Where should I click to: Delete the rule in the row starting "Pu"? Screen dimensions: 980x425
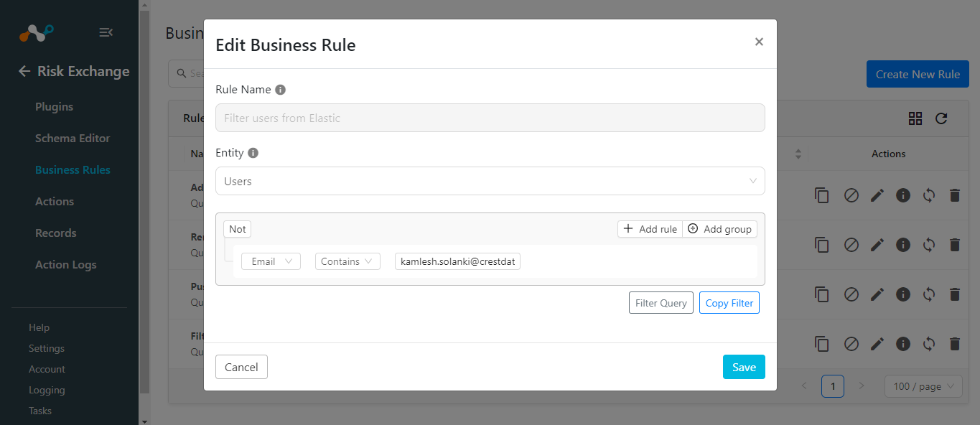955,294
